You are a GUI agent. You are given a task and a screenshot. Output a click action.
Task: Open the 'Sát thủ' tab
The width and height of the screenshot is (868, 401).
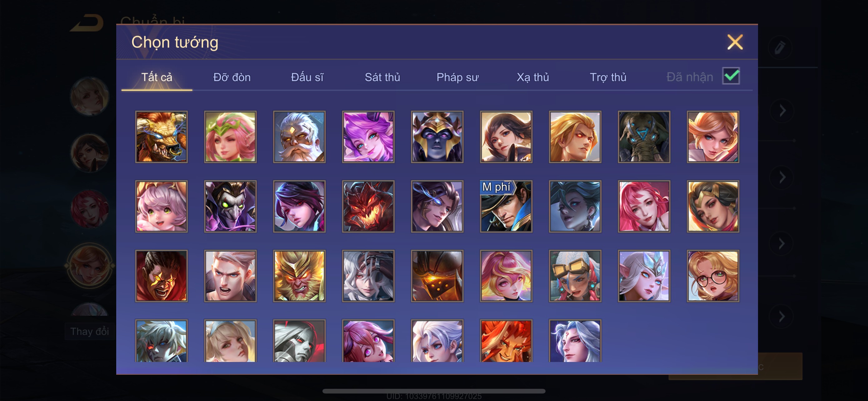(x=382, y=77)
